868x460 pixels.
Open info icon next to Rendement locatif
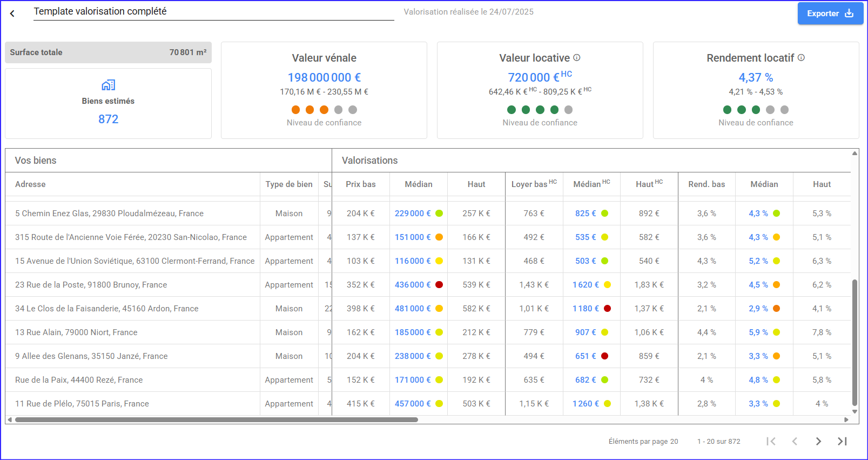pos(801,57)
